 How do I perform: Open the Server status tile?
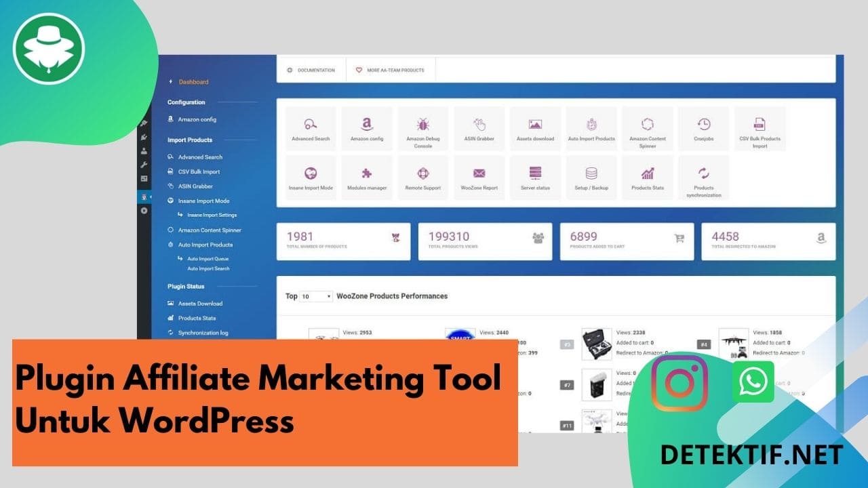(535, 178)
